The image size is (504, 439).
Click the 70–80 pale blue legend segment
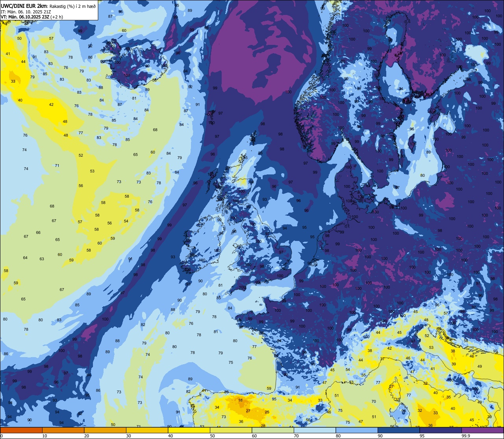(315, 430)
